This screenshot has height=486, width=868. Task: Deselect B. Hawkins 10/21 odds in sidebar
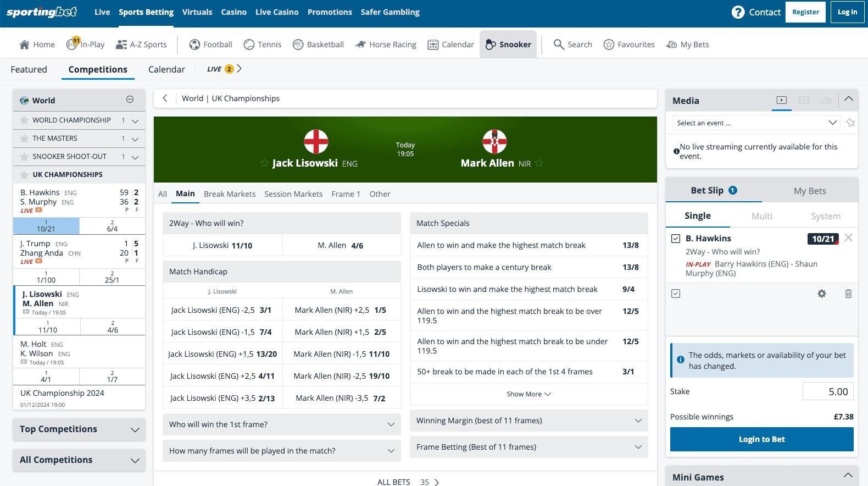click(46, 226)
